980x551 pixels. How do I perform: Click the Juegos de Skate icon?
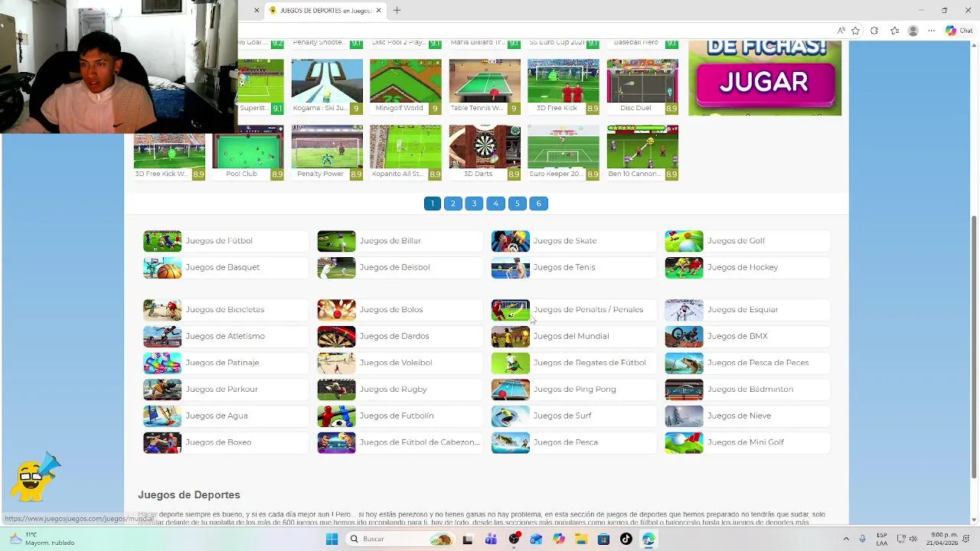click(510, 241)
